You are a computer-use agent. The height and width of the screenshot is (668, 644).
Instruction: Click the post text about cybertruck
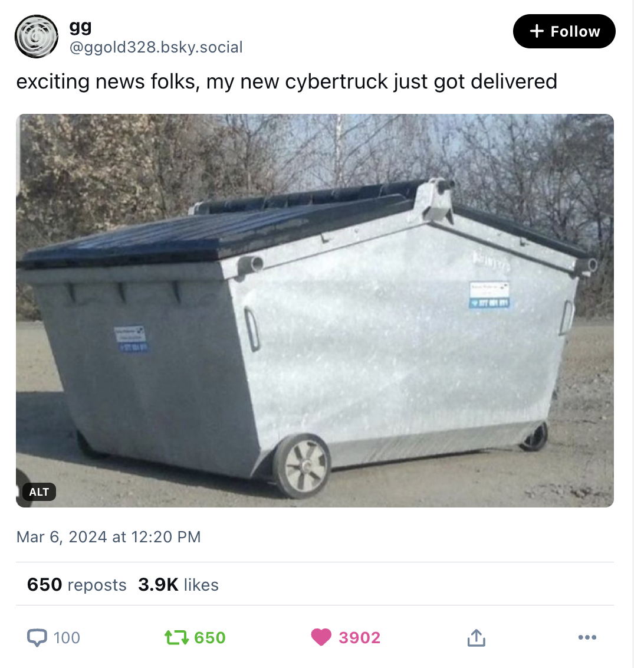click(x=287, y=81)
